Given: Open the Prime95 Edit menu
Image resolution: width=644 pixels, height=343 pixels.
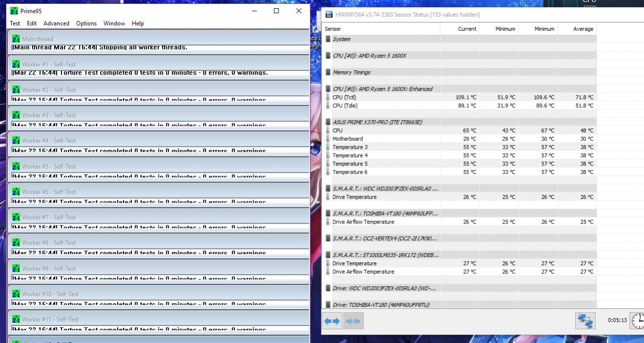Looking at the screenshot, I should 32,23.
